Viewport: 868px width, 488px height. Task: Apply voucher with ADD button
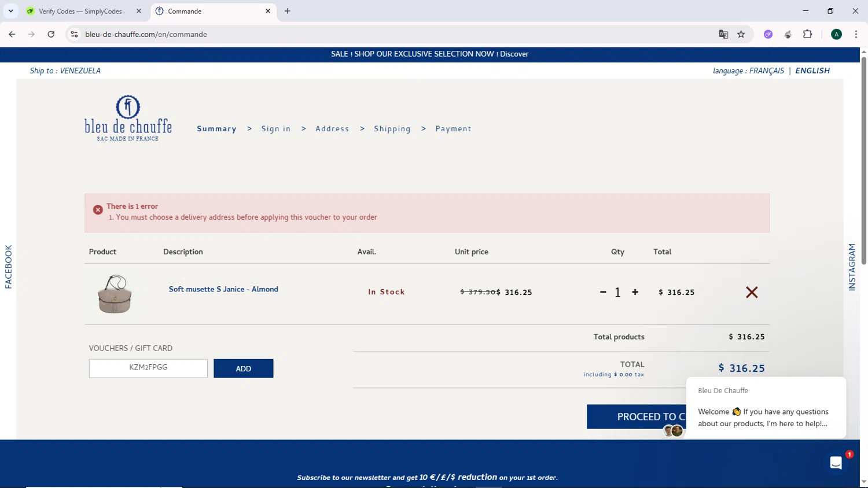(244, 368)
